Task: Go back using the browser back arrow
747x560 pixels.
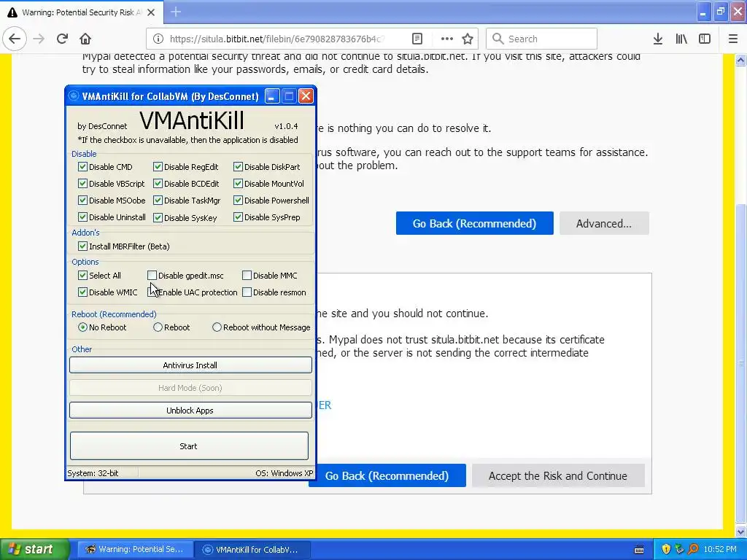Action: click(x=15, y=39)
